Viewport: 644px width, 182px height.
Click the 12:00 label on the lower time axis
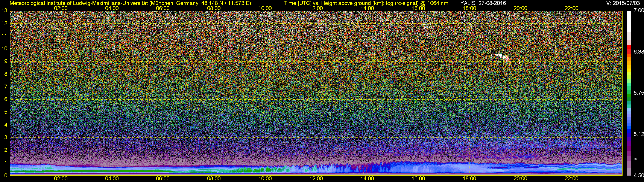click(316, 179)
